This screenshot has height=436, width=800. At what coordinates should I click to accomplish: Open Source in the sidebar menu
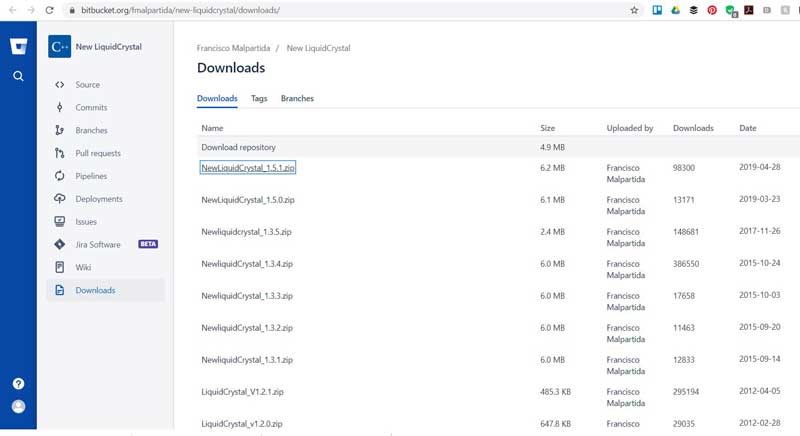(88, 85)
